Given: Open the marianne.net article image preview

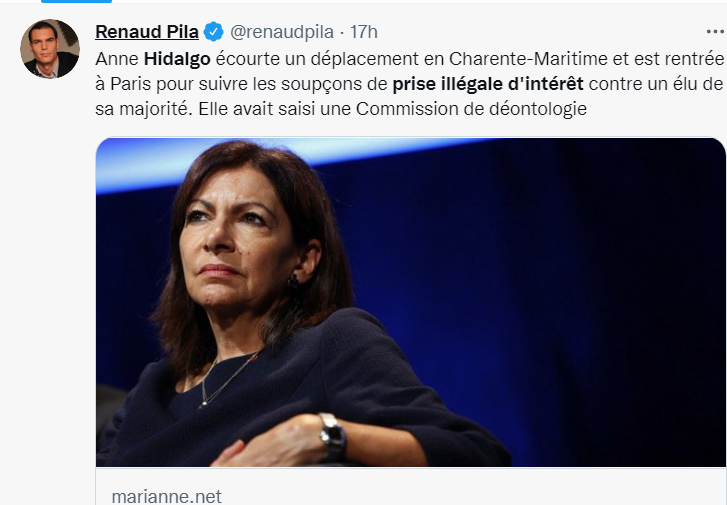Looking at the screenshot, I should point(410,302).
